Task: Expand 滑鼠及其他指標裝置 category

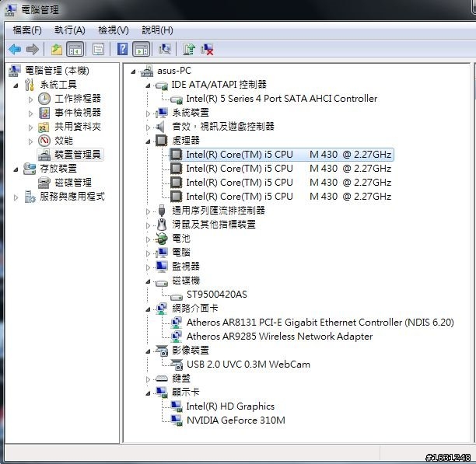Action: click(148, 225)
